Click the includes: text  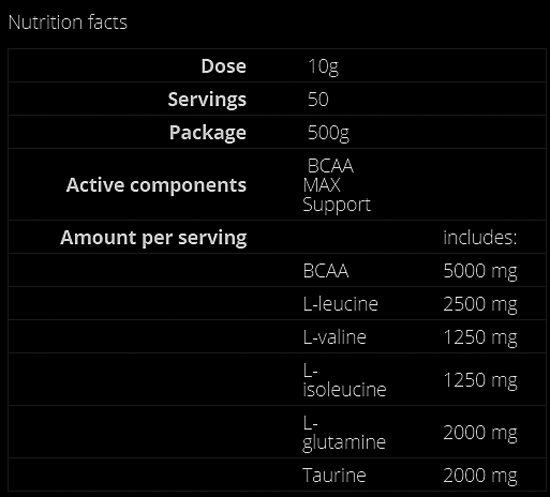tap(480, 237)
